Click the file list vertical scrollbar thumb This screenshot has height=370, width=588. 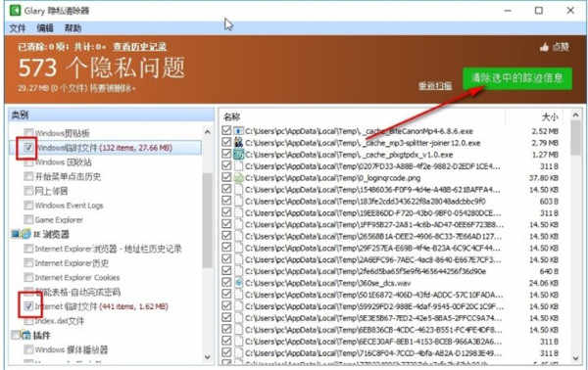point(575,138)
